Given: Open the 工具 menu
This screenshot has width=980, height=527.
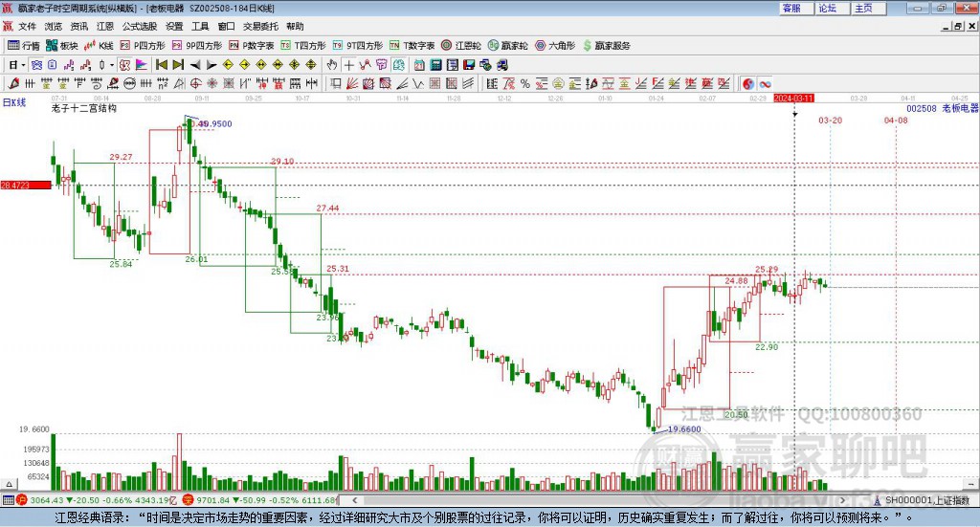Looking at the screenshot, I should tap(200, 26).
